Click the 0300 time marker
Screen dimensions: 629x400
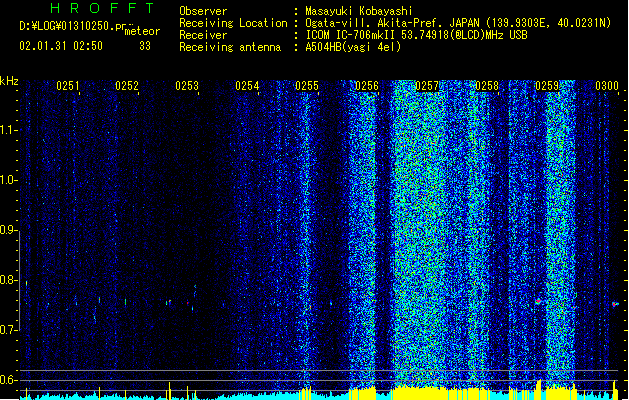607,85
